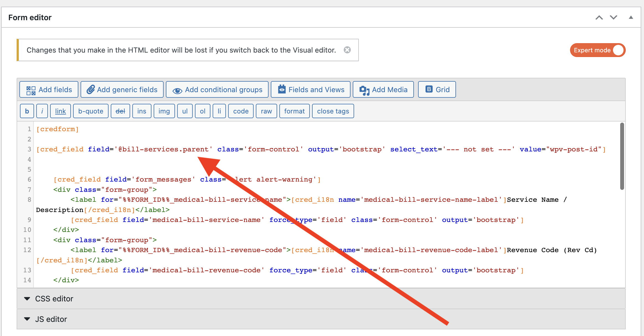644x336 pixels.
Task: Click '@bill-services.parent' field value in code
Action: pos(163,149)
